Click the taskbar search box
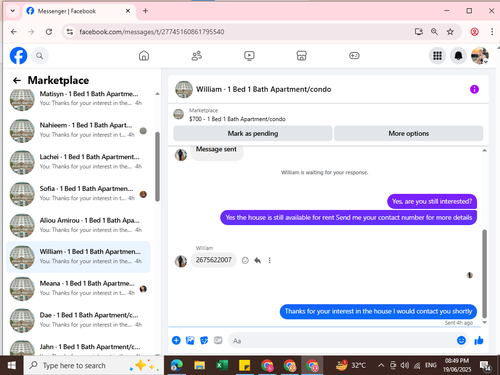Screen dimensions: 500x375 (93, 366)
